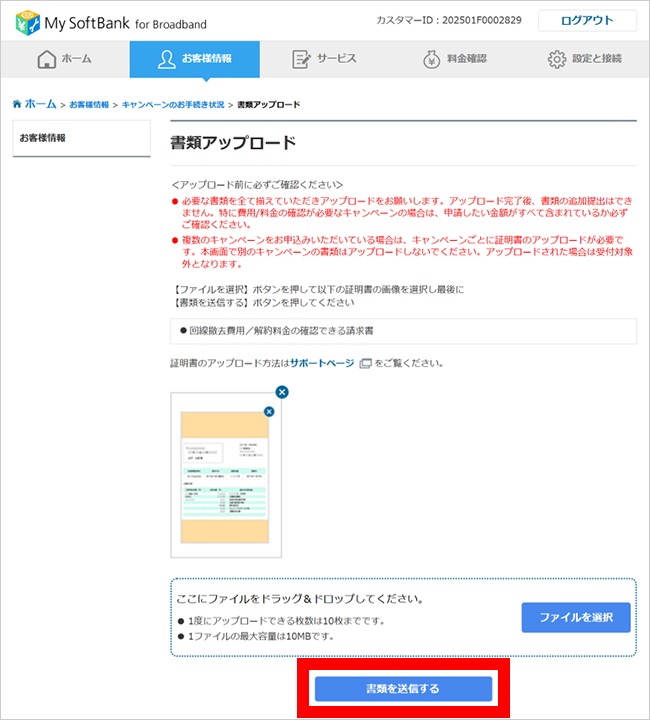Click the yen money bag icon

pos(431,59)
